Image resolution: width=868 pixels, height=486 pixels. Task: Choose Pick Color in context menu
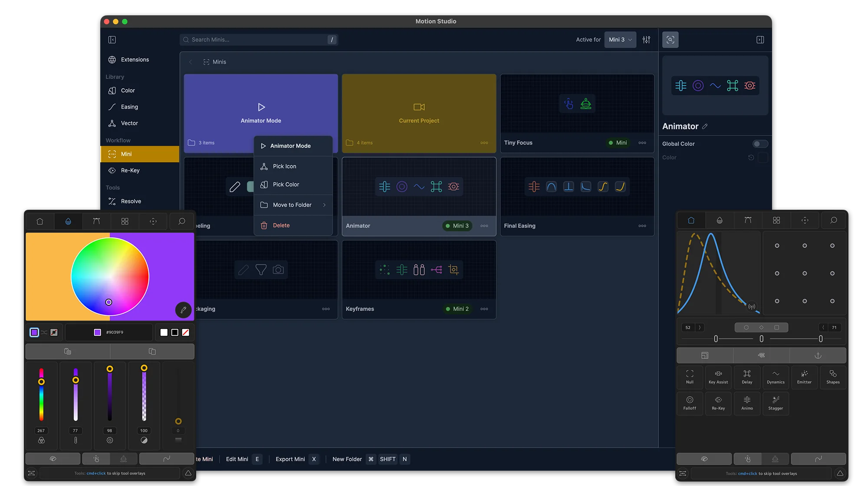(293, 185)
